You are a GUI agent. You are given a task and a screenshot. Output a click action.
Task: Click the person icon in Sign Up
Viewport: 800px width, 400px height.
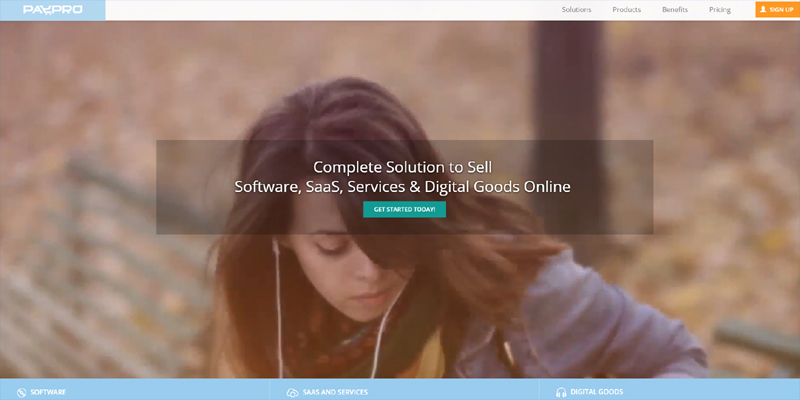click(763, 10)
